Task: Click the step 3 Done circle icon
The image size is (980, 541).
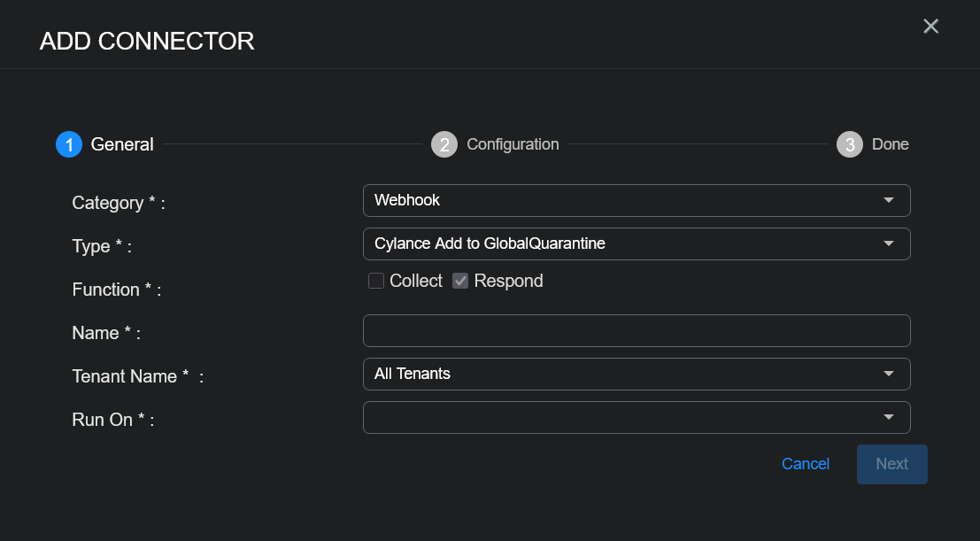Action: pyautogui.click(x=850, y=144)
